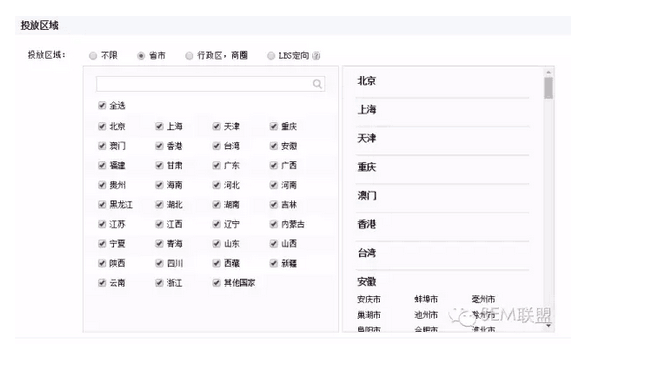Click 巢湖市 under 安徽

pos(369,315)
